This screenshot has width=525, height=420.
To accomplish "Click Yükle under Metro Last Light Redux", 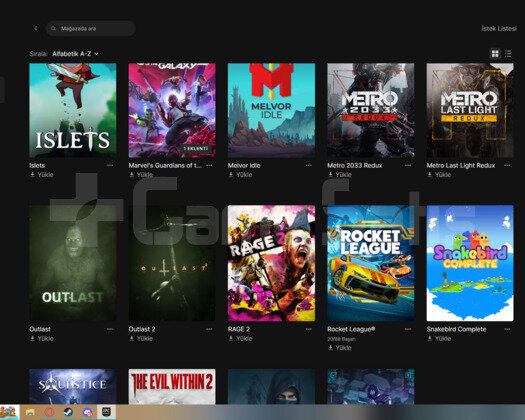I will coord(439,175).
